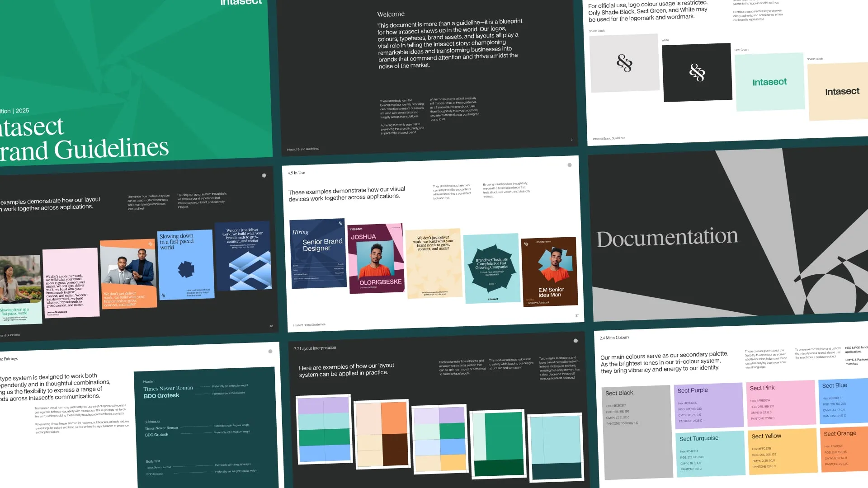Image resolution: width=868 pixels, height=488 pixels.
Task: Click the white ampersand logomark on the black tile
Action: (x=697, y=72)
